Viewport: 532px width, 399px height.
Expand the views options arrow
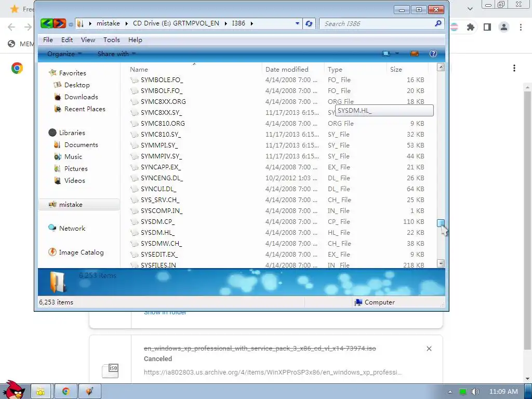[396, 54]
